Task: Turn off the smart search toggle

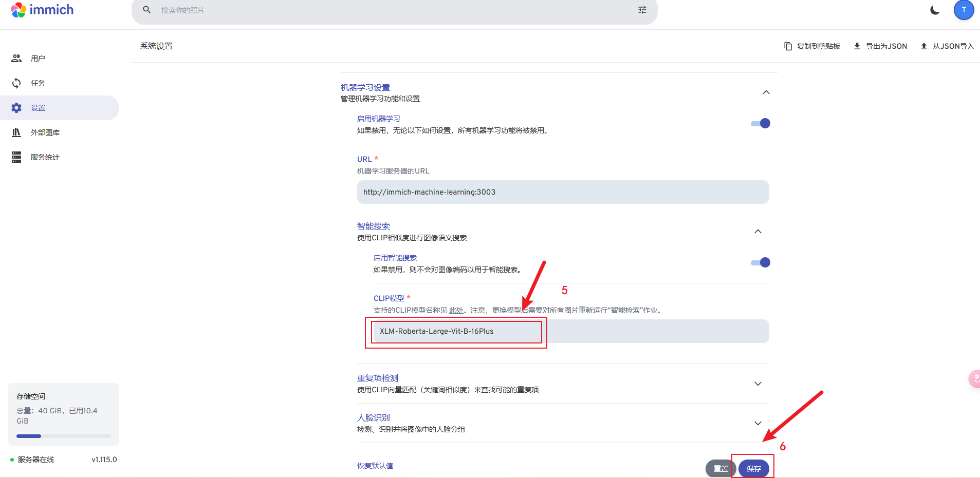Action: coord(761,262)
